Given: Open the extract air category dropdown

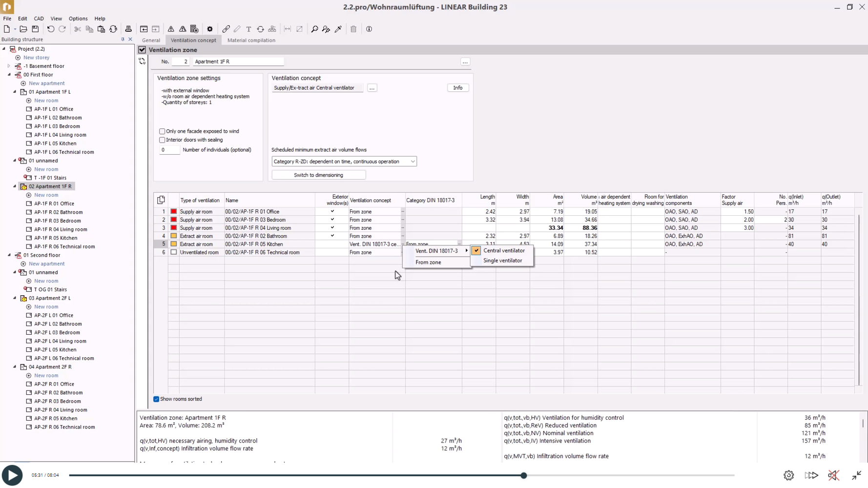Looking at the screenshot, I should pos(344,162).
